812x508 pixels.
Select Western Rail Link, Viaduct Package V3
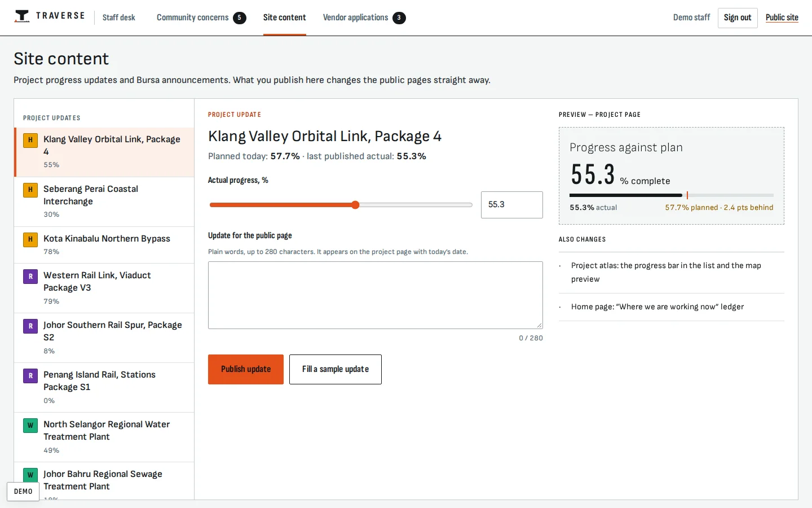[x=104, y=288]
